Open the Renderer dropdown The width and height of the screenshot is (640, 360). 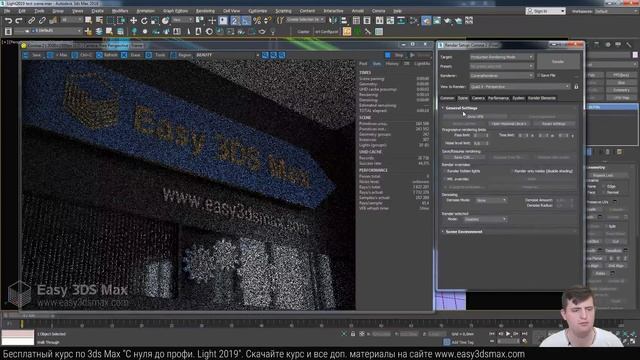pyautogui.click(x=501, y=76)
